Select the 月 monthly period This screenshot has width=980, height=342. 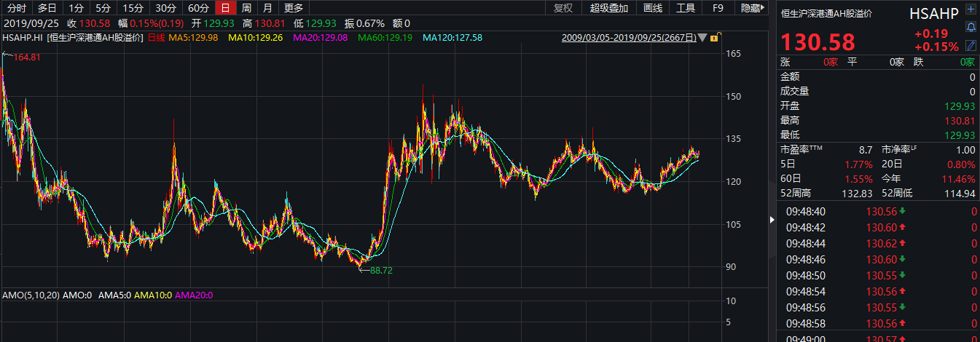click(268, 8)
